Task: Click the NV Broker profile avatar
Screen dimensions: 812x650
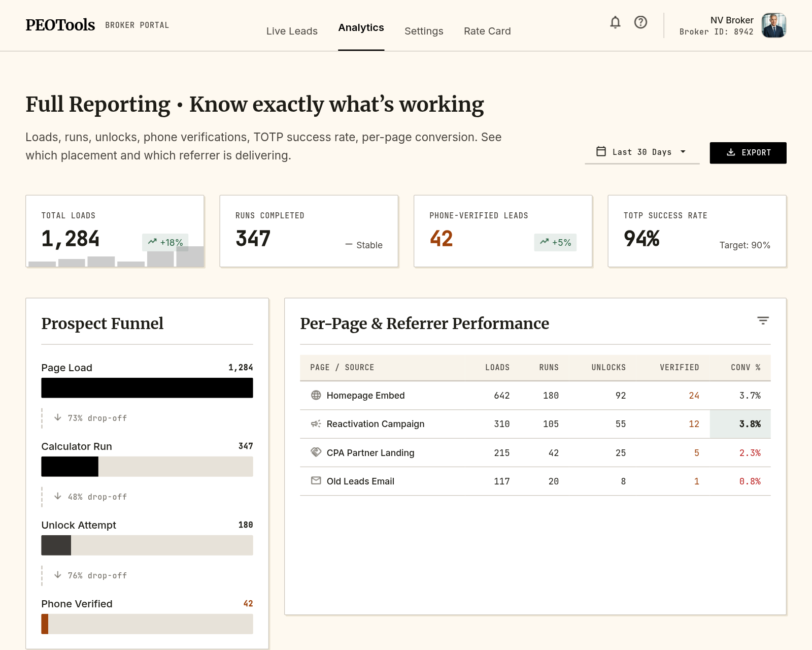Action: pos(774,25)
